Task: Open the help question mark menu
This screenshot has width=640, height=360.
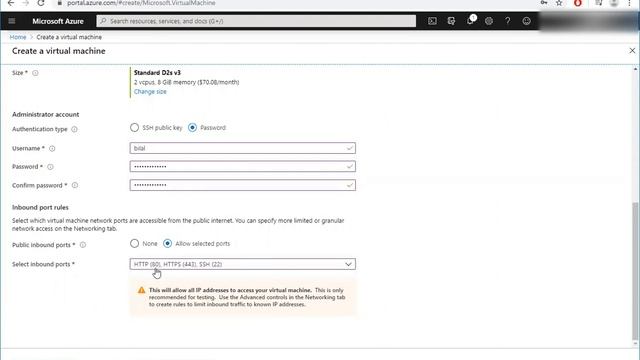Action: pos(507,21)
